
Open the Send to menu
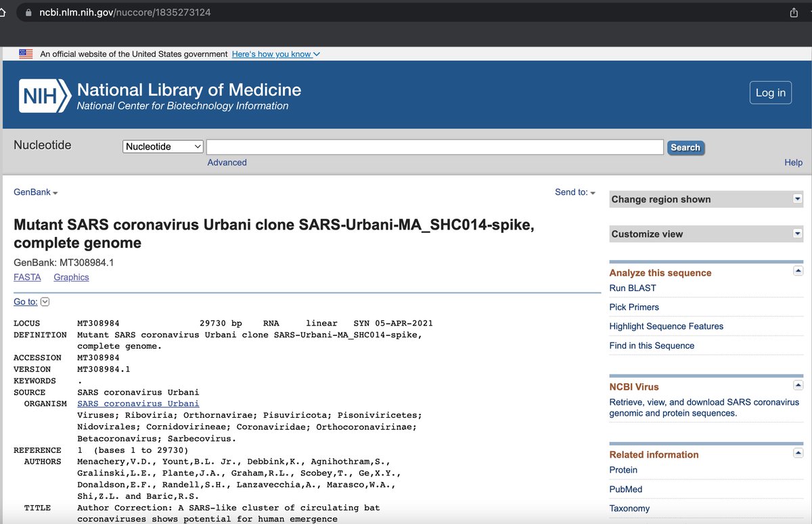coord(574,192)
